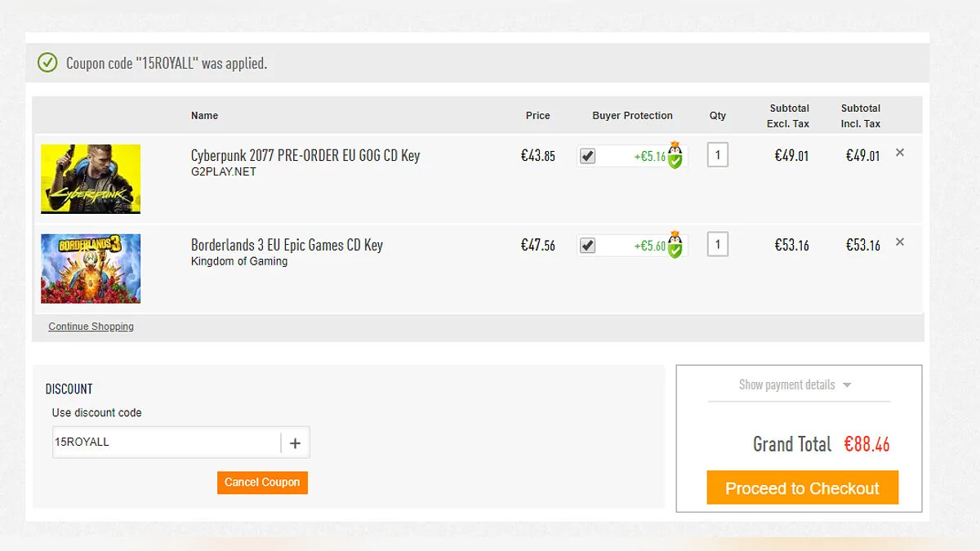The width and height of the screenshot is (980, 551).
Task: Open Borderlands 3 product thumbnail
Action: click(91, 269)
